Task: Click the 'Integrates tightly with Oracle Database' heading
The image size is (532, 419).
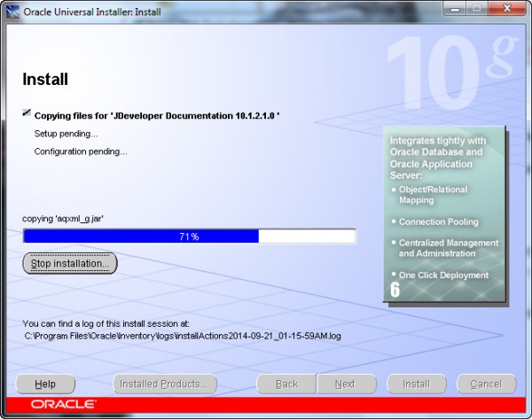Action: click(x=438, y=158)
